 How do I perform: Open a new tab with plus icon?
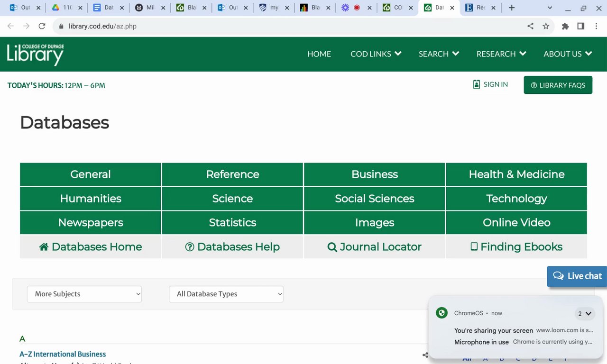[511, 8]
